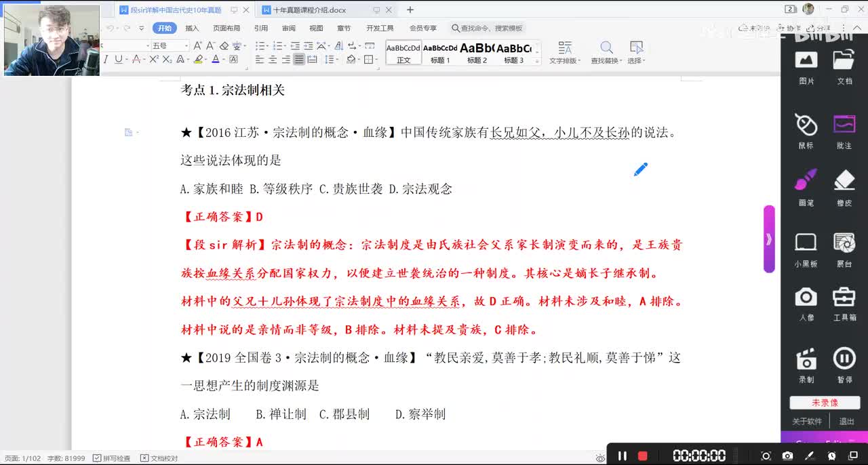Toggle numbered list
The image size is (868, 465).
[277, 45]
